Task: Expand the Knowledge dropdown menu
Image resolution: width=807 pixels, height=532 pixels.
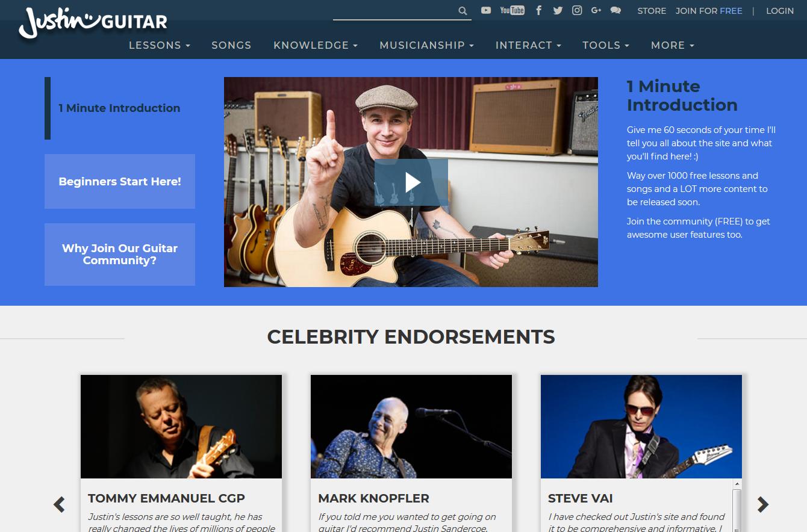Action: (x=316, y=45)
